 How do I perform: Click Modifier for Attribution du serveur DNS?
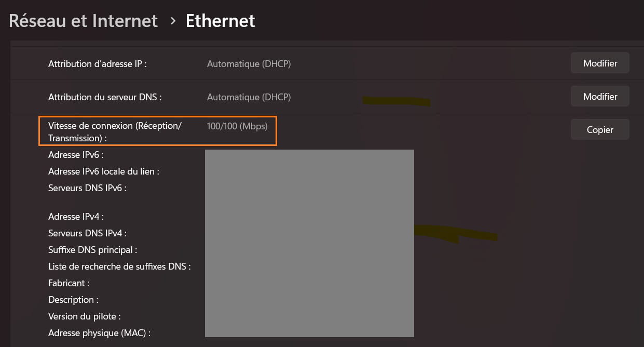tap(600, 97)
